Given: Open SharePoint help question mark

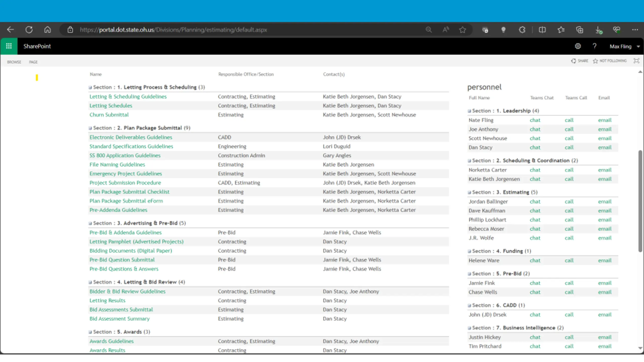Looking at the screenshot, I should pyautogui.click(x=594, y=46).
